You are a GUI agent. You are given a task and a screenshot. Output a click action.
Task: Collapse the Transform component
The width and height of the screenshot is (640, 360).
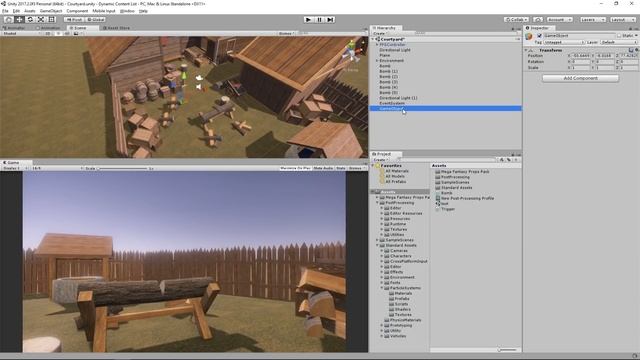click(x=526, y=50)
